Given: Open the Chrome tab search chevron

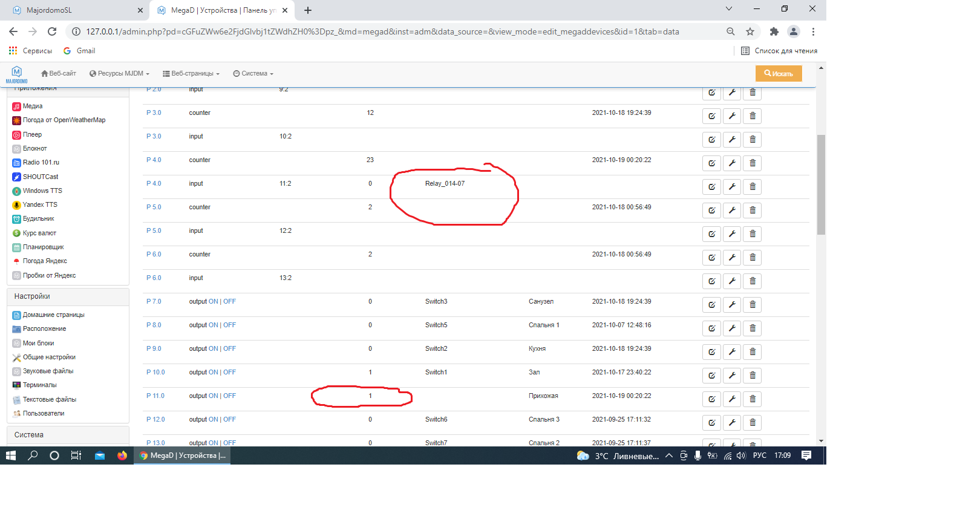Looking at the screenshot, I should point(729,9).
